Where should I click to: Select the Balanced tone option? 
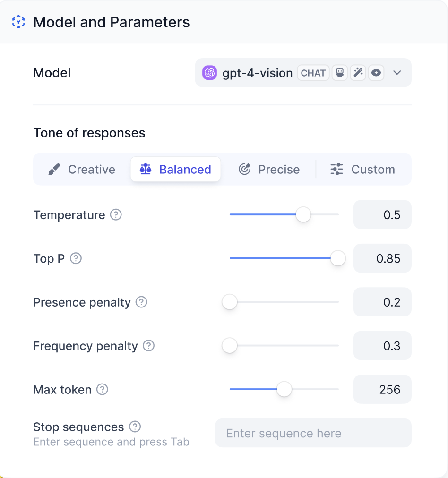point(175,170)
